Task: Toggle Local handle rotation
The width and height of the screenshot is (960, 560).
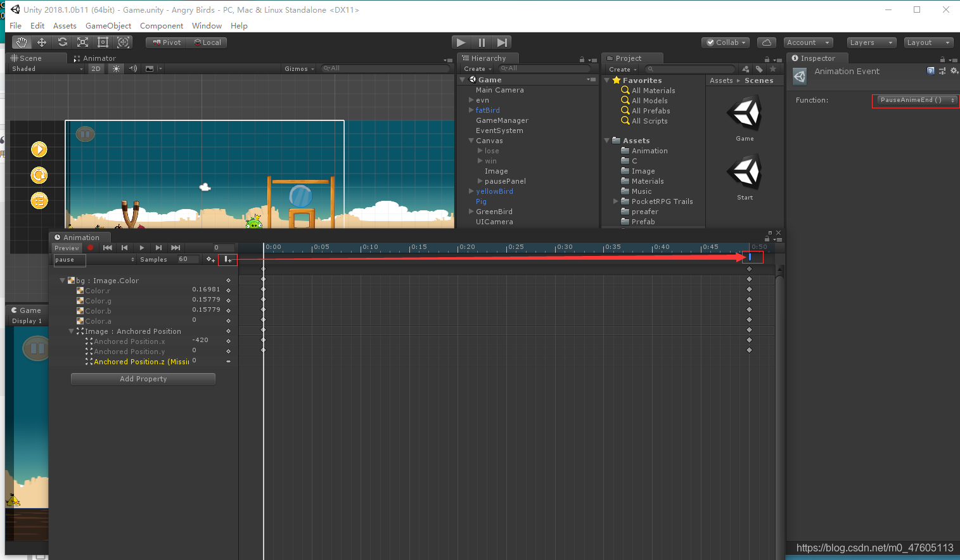Action: click(208, 42)
